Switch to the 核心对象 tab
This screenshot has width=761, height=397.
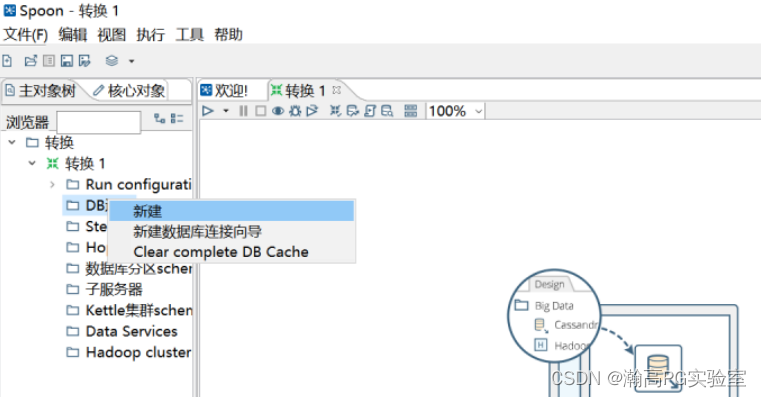click(x=129, y=91)
